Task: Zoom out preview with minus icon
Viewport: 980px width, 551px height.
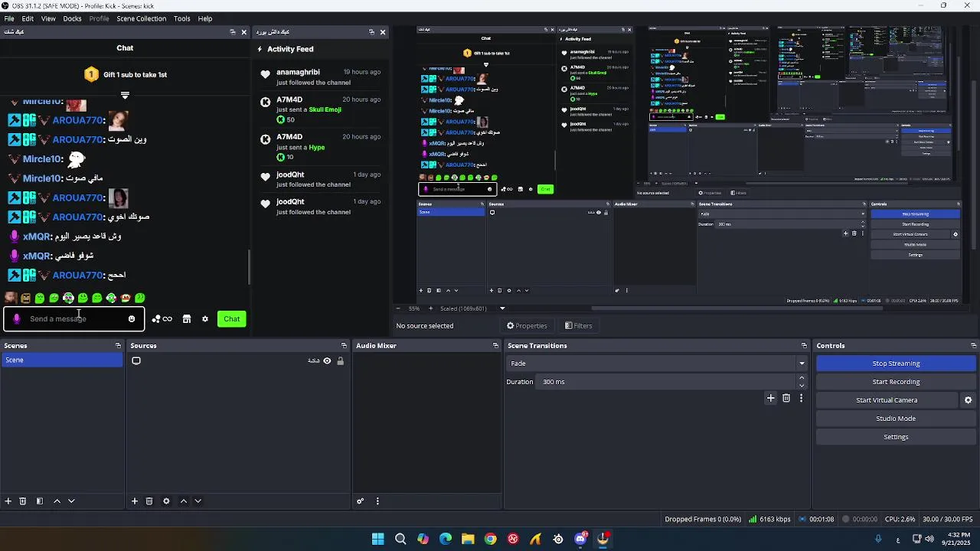Action: click(398, 308)
